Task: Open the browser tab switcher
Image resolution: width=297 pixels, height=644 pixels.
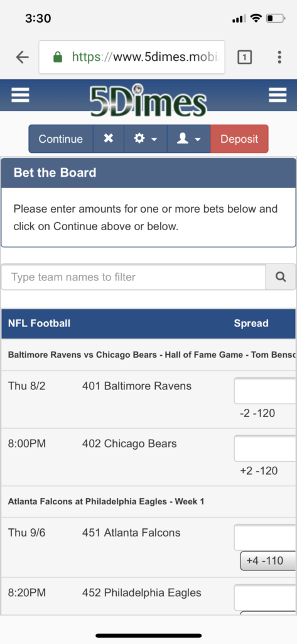Action: [244, 57]
